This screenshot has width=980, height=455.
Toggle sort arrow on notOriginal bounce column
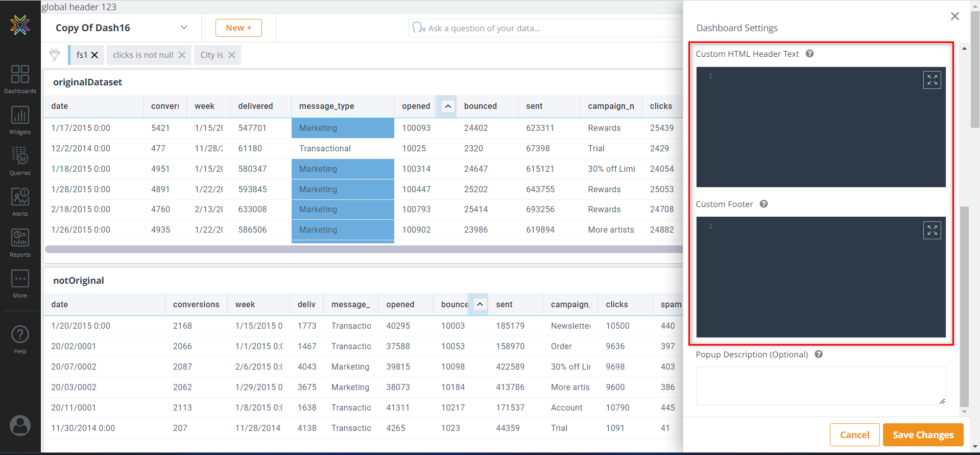click(x=480, y=304)
